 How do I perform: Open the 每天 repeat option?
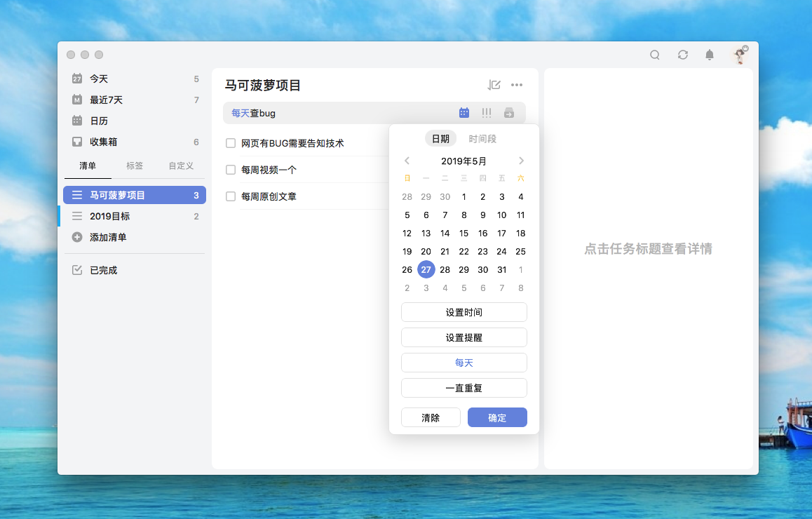tap(464, 363)
